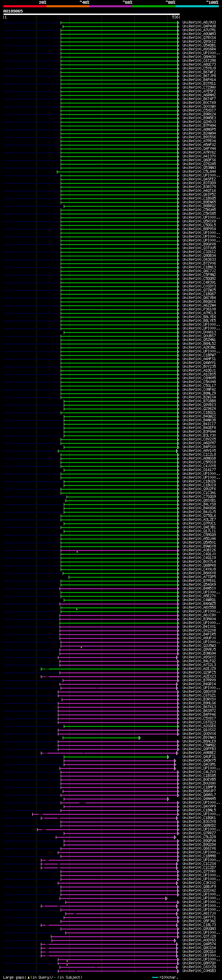Select the UniRef100_Q6BPK8 label
222x980 pixels.
point(199,565)
